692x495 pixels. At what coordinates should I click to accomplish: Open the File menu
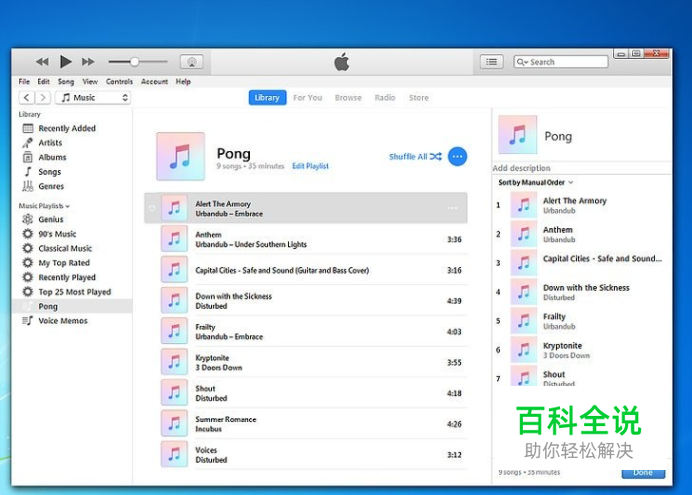coord(24,82)
